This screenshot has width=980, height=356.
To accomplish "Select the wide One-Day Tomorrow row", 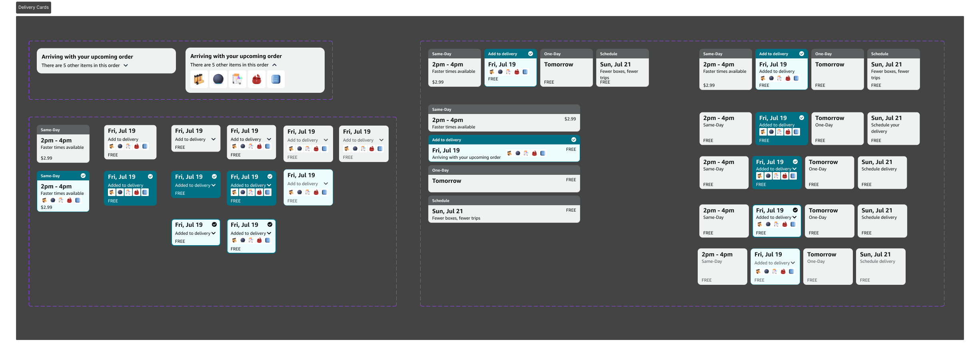I will coord(504,179).
